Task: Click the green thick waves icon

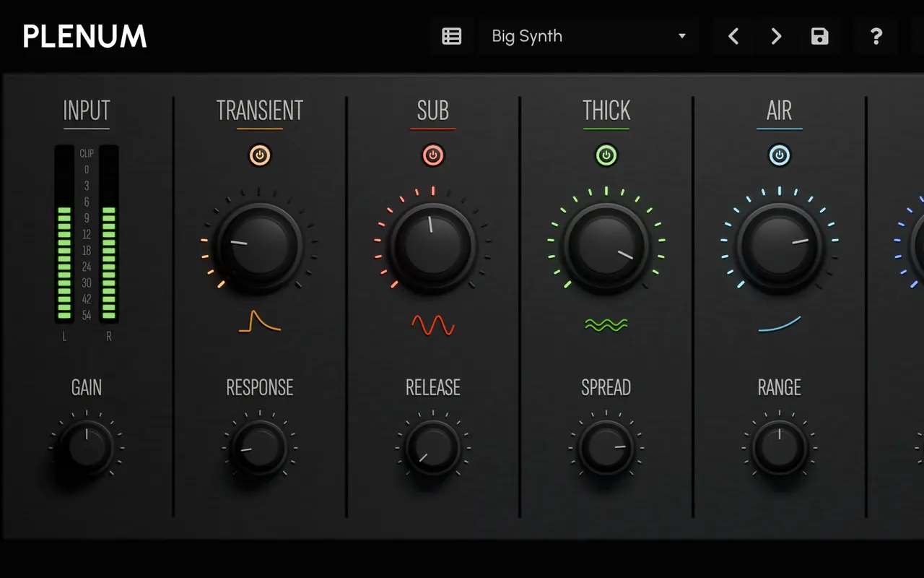Action: (606, 324)
